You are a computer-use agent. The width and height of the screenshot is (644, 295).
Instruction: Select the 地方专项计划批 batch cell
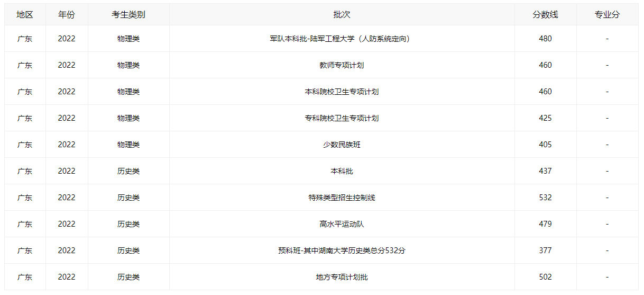tap(342, 277)
